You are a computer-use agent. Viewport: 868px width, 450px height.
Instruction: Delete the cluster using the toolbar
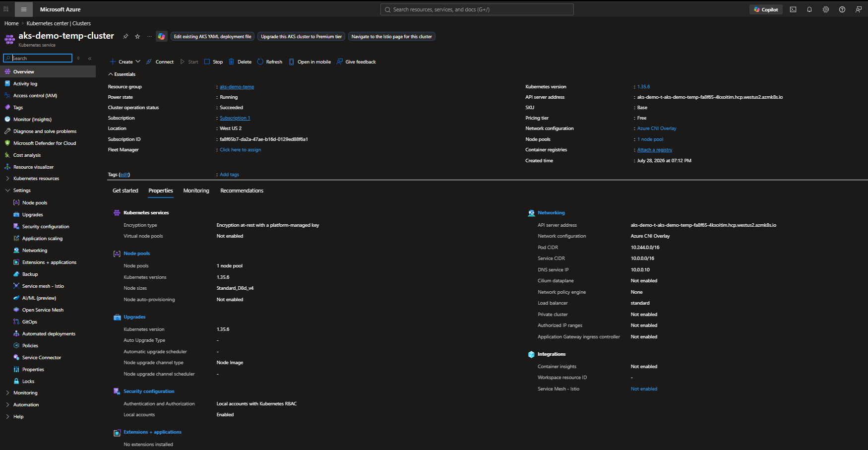pos(240,62)
